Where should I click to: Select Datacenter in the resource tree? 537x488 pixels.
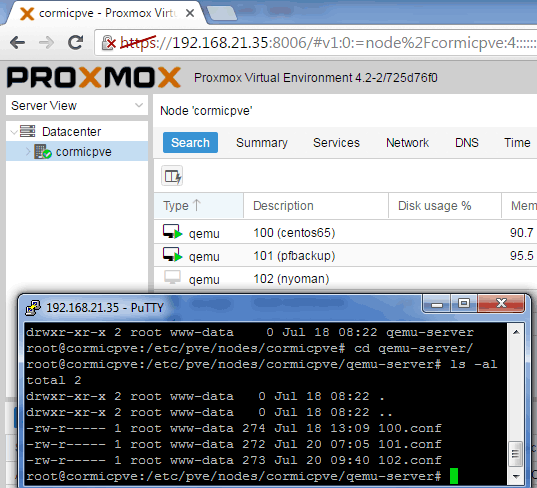coord(71,132)
